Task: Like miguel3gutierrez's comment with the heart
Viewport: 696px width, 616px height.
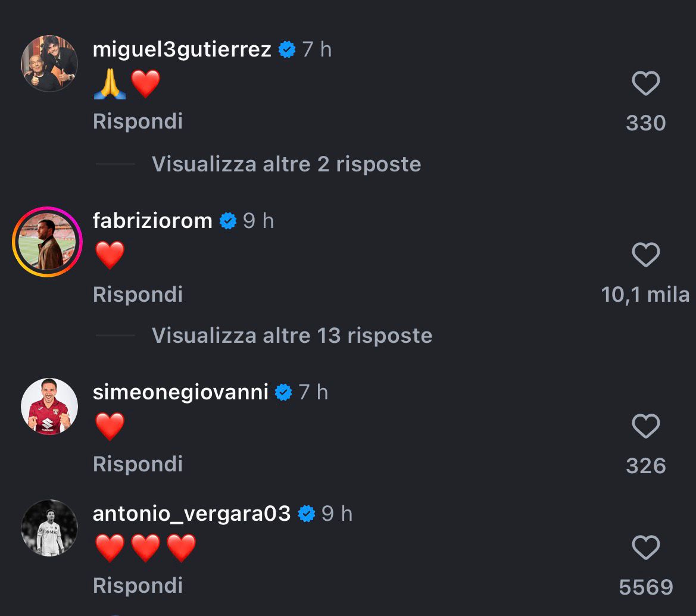Action: click(x=645, y=84)
